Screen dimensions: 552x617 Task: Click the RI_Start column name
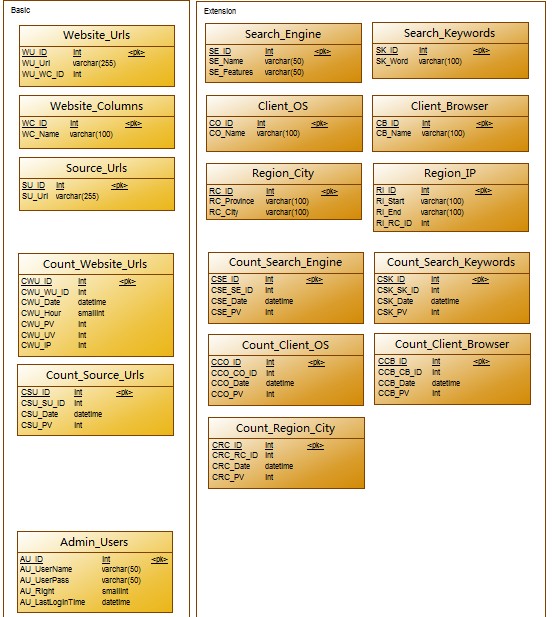point(390,201)
